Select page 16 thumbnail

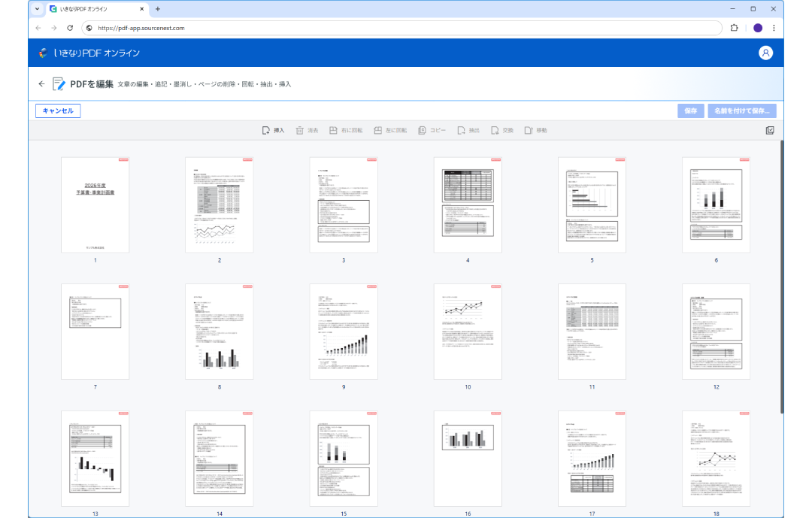[468, 459]
